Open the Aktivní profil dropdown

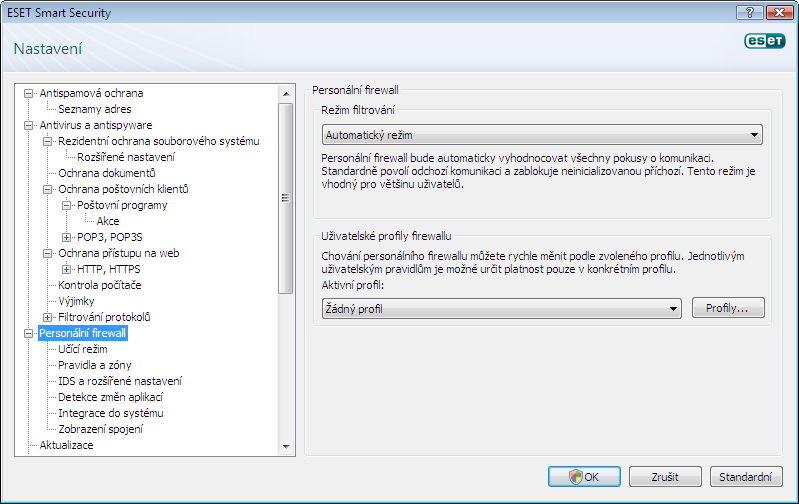click(501, 309)
